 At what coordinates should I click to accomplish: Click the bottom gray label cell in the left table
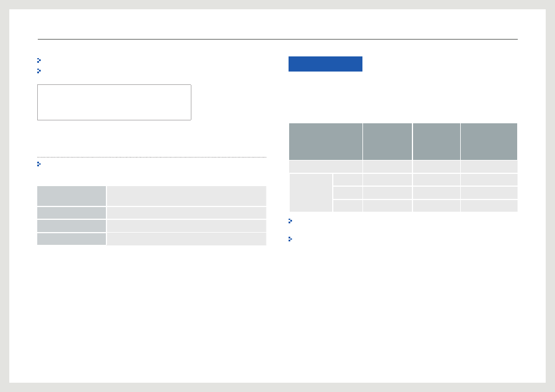click(72, 239)
